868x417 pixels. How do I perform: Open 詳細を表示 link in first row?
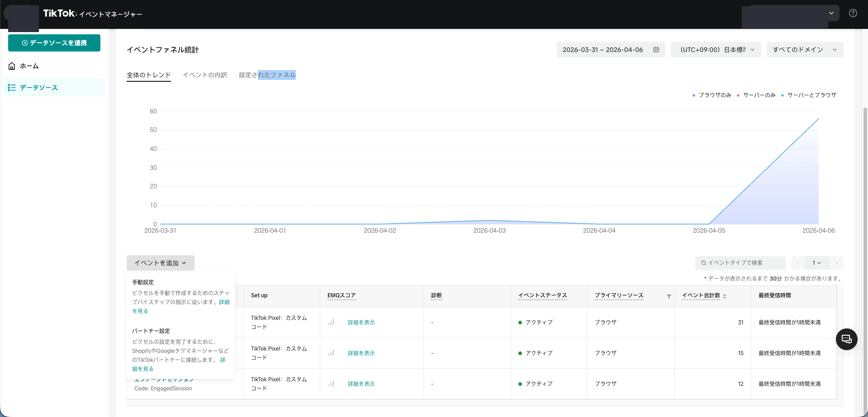[361, 323]
